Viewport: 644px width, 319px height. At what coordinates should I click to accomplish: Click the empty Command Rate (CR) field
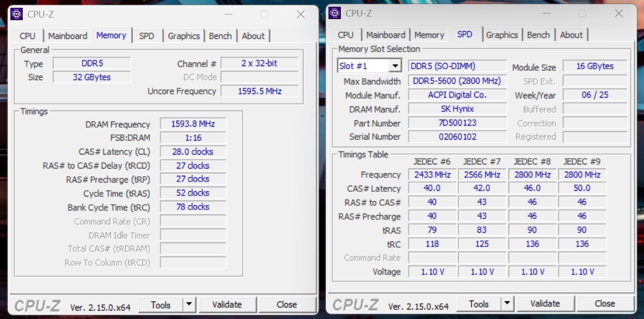coord(193,221)
